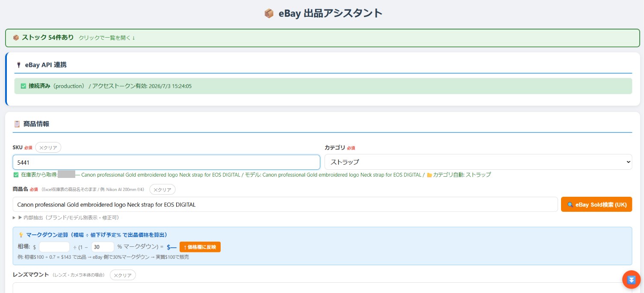Click the 商品名 product name input field
Viewport: 644px width, 293px height.
(x=285, y=204)
